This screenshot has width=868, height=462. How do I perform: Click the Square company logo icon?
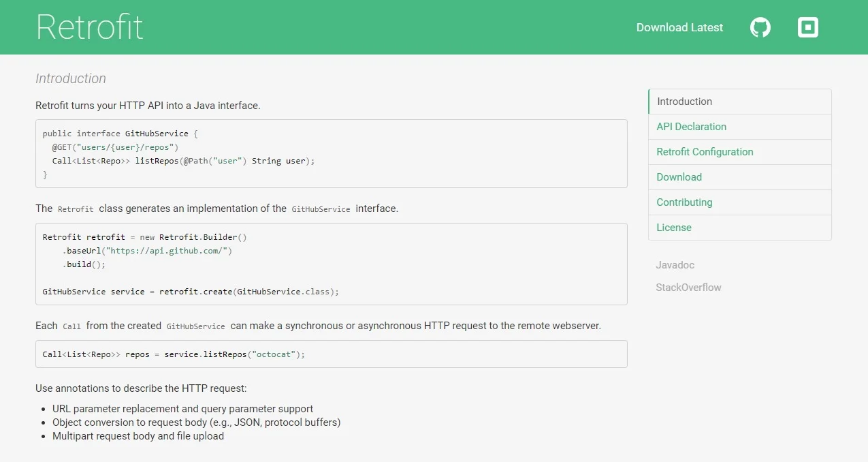pyautogui.click(x=807, y=27)
